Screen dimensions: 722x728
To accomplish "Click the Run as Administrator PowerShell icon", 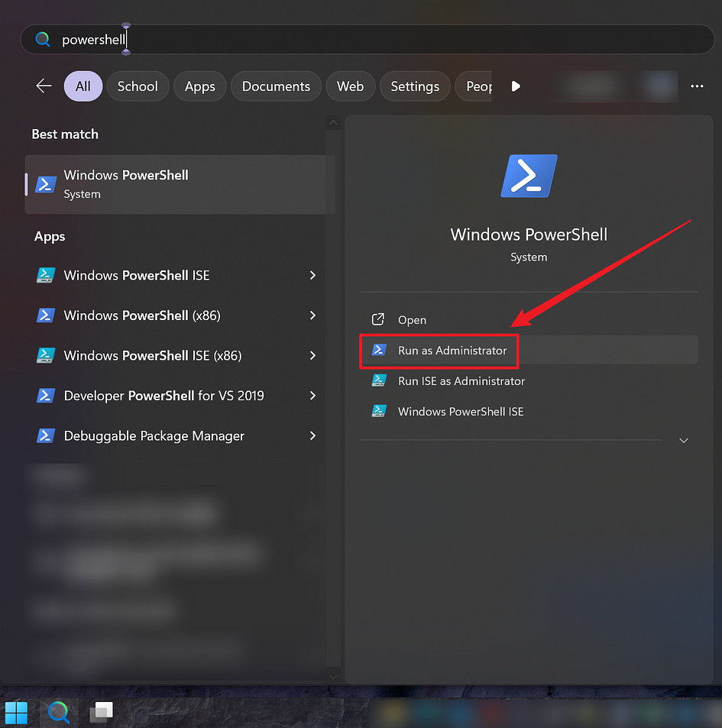I will click(379, 350).
